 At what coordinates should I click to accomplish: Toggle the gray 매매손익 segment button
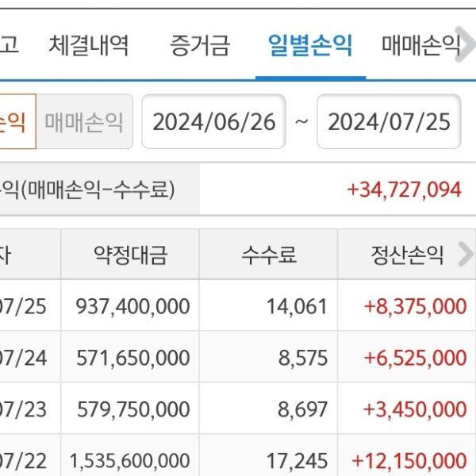click(x=84, y=122)
